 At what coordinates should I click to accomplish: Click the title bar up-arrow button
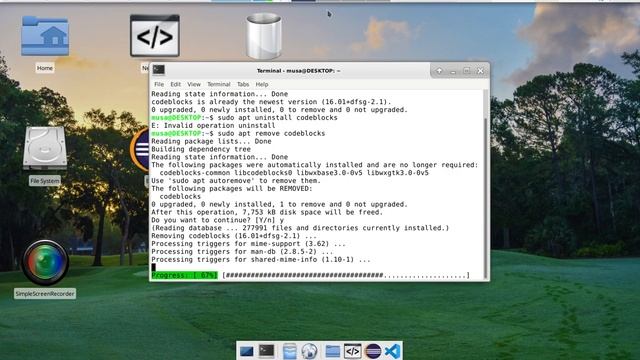coord(439,71)
